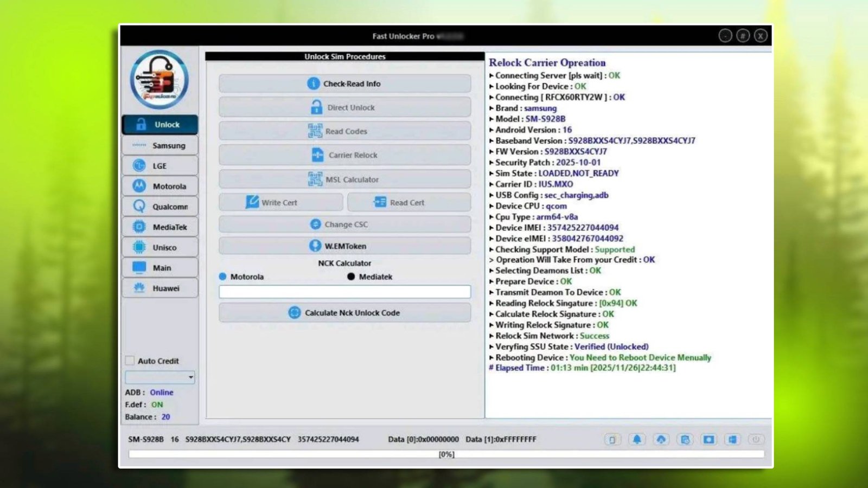Switch to the Unlock tab
This screenshot has width=868, height=488.
pos(160,124)
